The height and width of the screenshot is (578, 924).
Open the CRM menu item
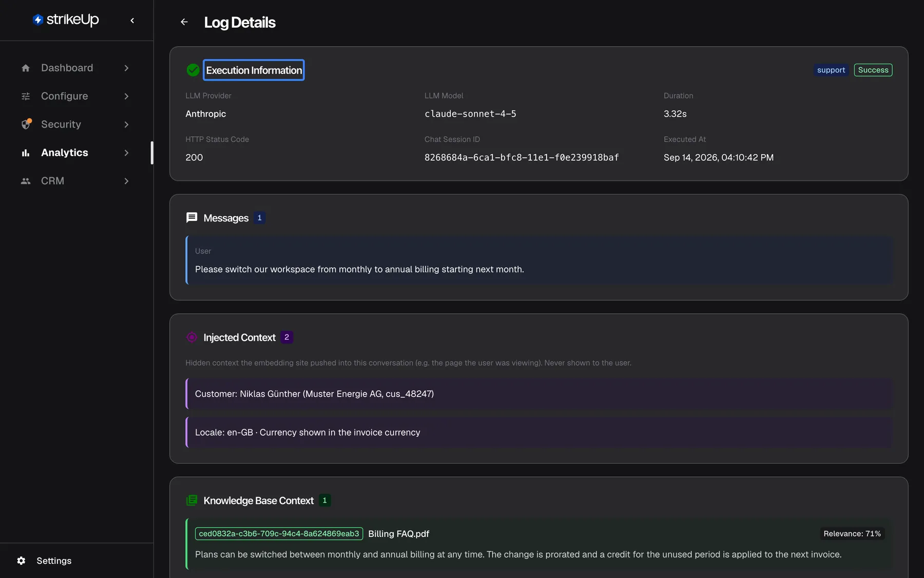point(76,181)
